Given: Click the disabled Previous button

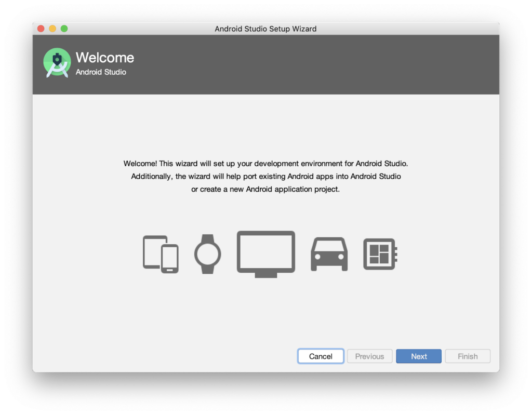Looking at the screenshot, I should [369, 356].
